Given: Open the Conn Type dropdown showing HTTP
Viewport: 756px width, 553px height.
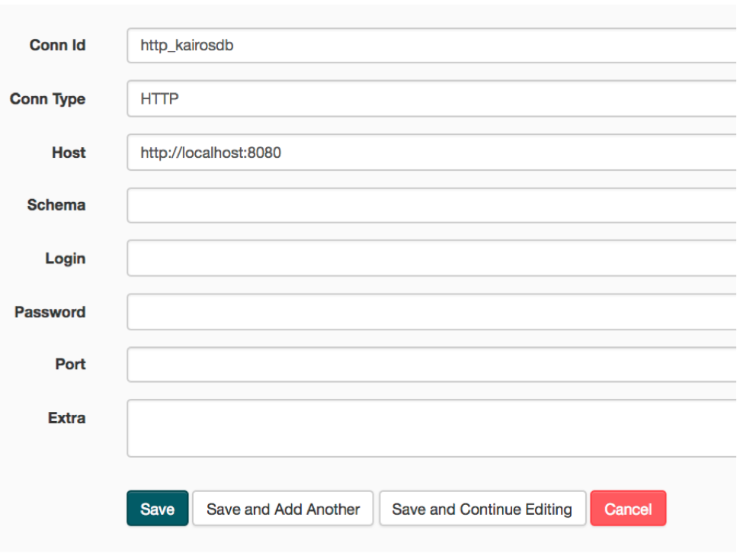Looking at the screenshot, I should (x=431, y=99).
